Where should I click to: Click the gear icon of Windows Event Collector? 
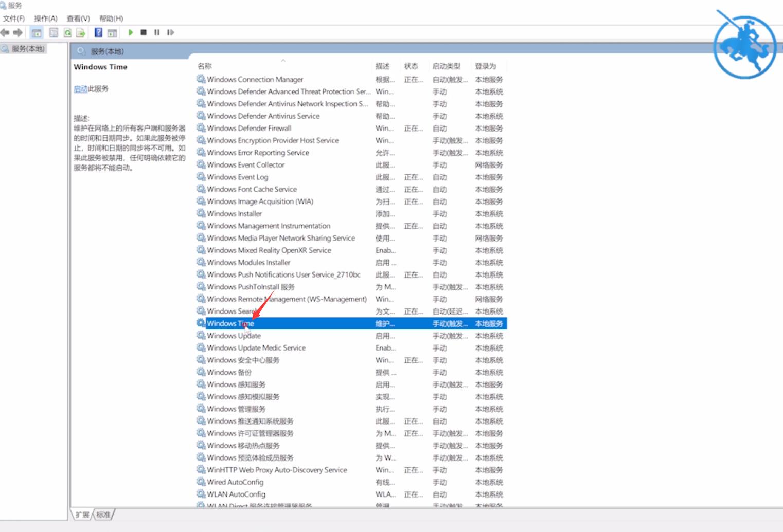(201, 164)
